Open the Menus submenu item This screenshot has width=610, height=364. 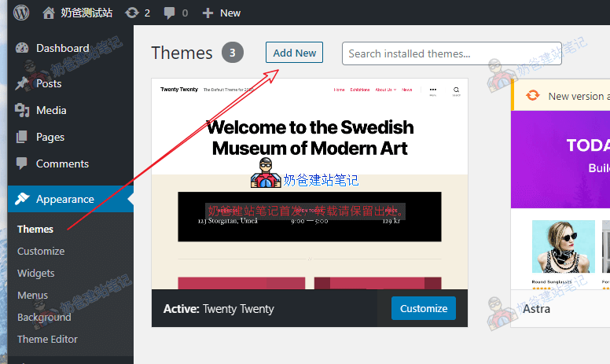(x=32, y=295)
